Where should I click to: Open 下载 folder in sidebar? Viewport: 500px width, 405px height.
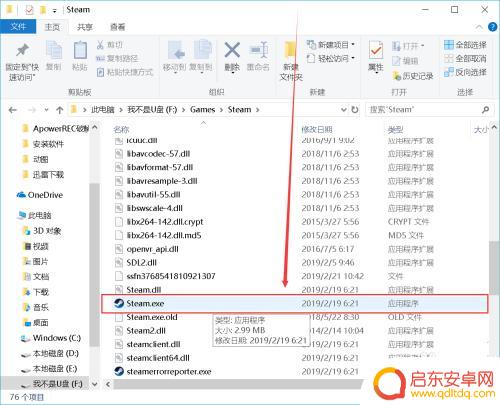36,292
